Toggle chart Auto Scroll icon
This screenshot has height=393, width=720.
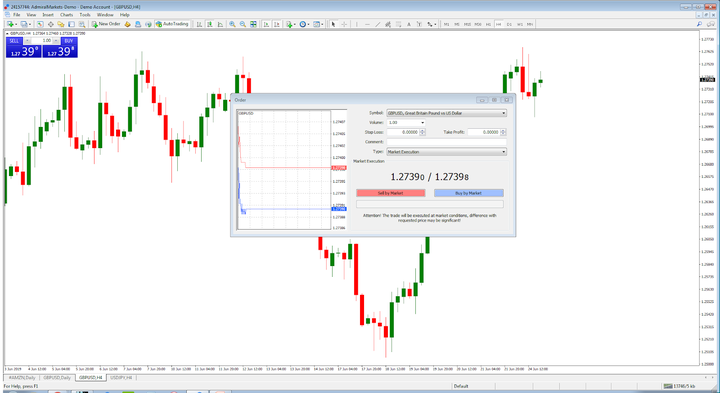click(x=266, y=24)
